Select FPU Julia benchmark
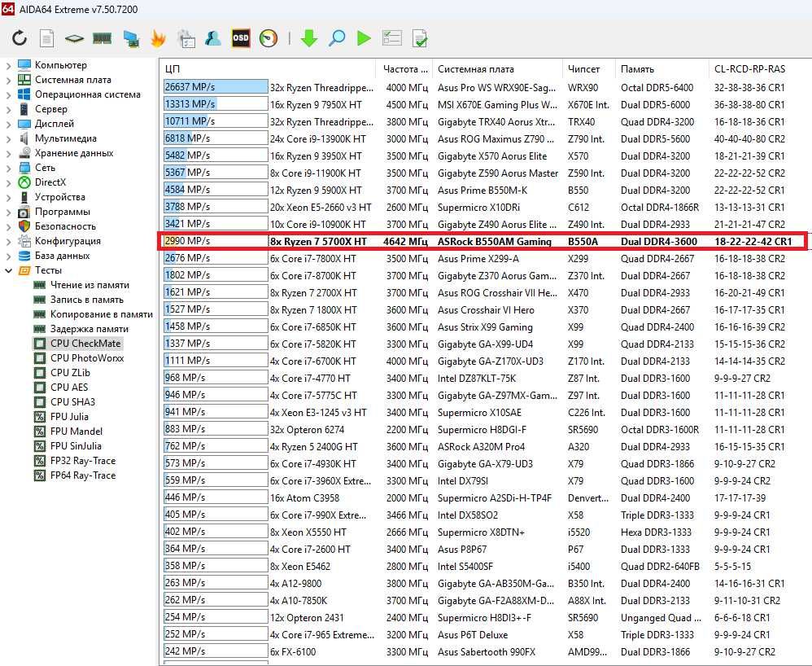This screenshot has height=666, width=812. point(69,416)
